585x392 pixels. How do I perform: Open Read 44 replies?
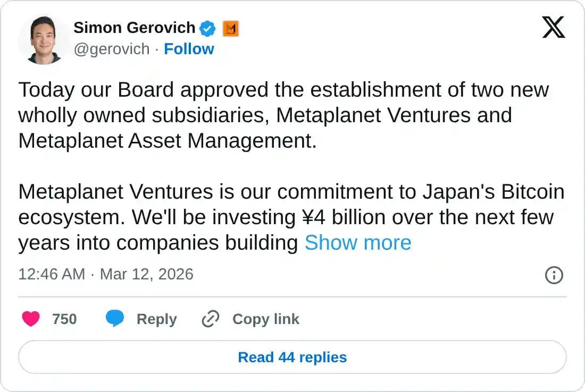click(x=292, y=357)
